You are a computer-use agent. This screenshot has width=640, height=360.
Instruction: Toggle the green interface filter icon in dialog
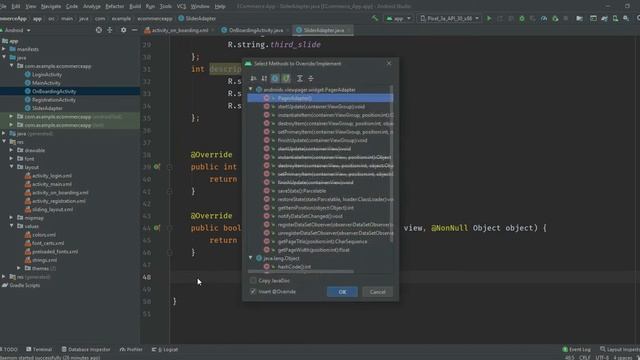point(286,78)
